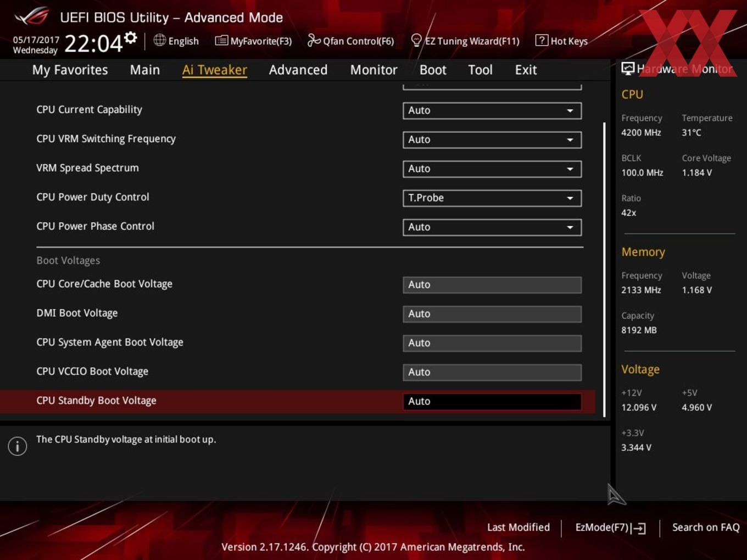
Task: Select DMI Boot Voltage label
Action: point(77,313)
